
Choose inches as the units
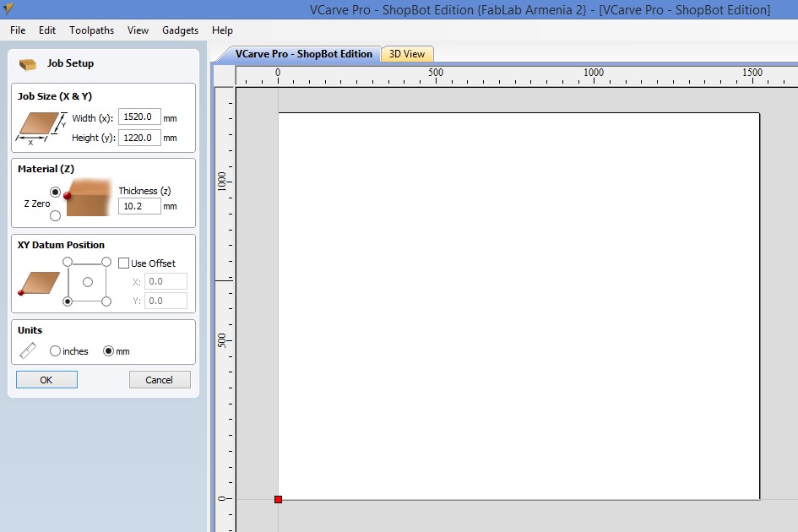[x=55, y=351]
